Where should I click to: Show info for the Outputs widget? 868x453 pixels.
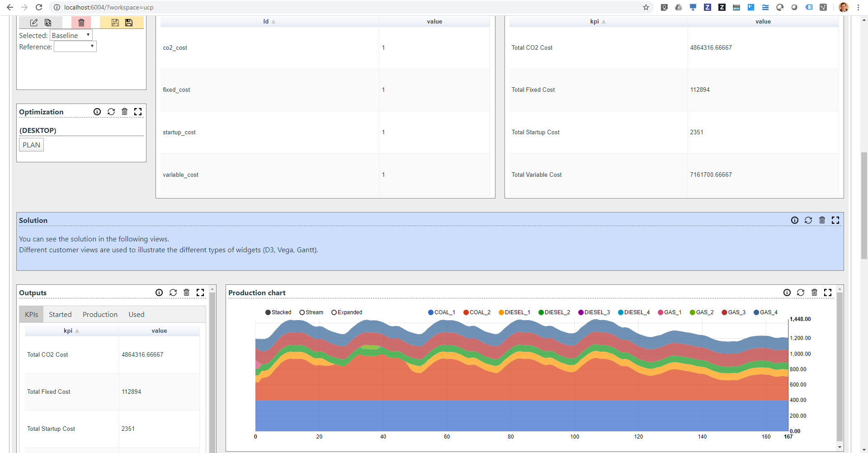pyautogui.click(x=159, y=293)
